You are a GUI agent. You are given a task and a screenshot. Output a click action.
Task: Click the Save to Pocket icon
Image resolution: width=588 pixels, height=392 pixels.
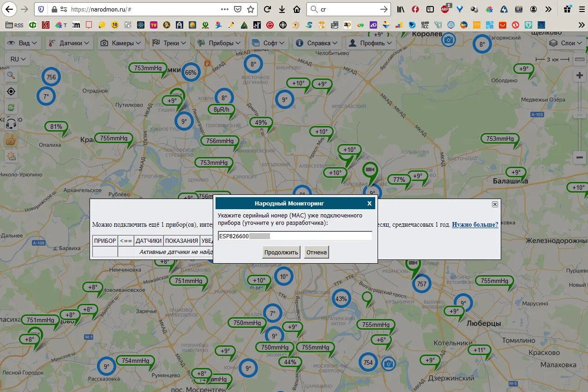click(x=238, y=9)
